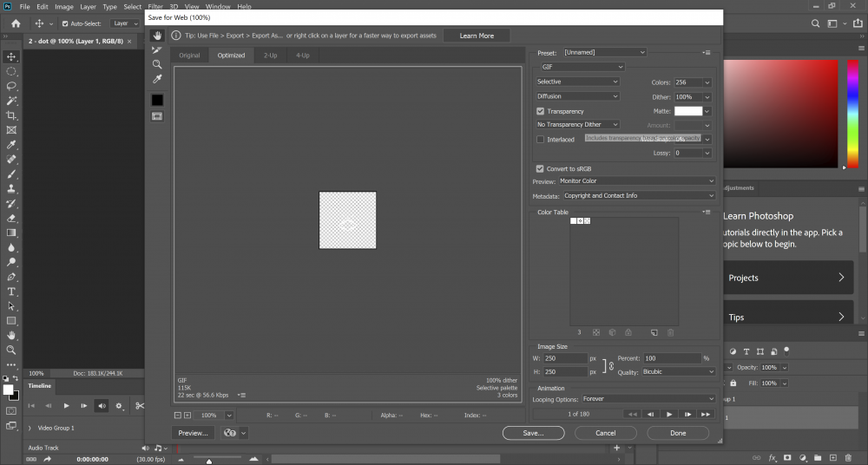Screen dimensions: 868x465
Task: Open the GIF file format dropdown
Action: click(581, 67)
